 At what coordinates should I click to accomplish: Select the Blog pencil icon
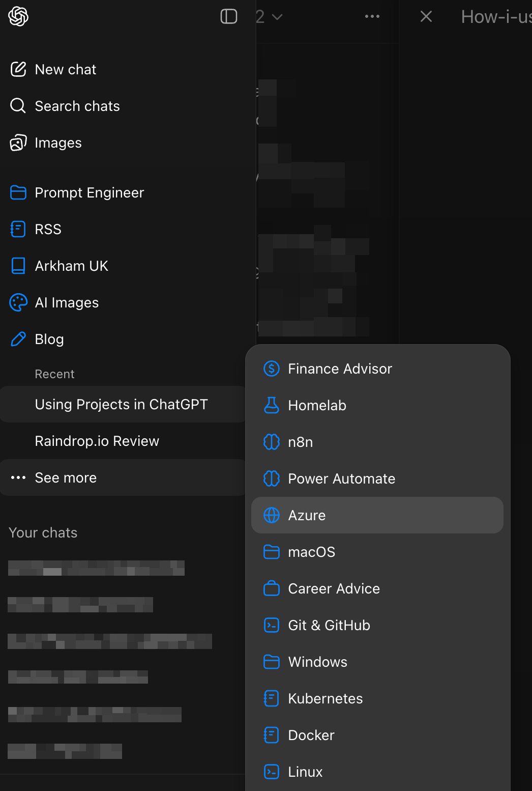point(18,339)
